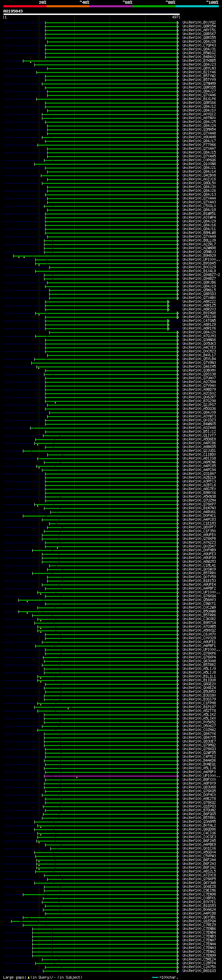222x980 pixels.
Task: Select hit label UniRef100_C0P6Q6
Action: coord(199,160)
